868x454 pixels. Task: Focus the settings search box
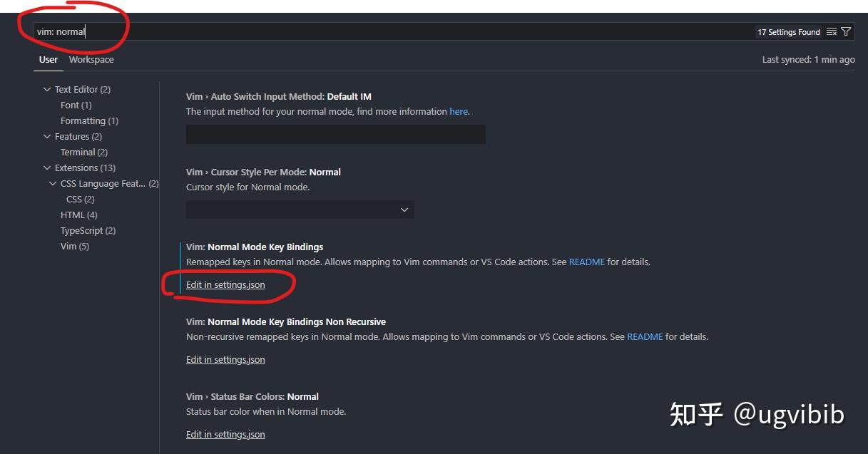point(392,32)
